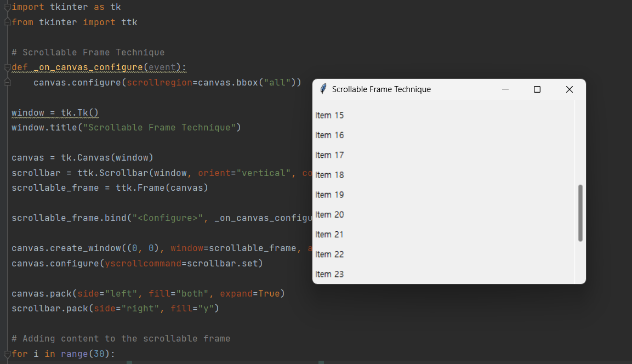632x364 pixels.
Task: Minimize the Scrollable Frame Technique window
Action: (x=505, y=89)
